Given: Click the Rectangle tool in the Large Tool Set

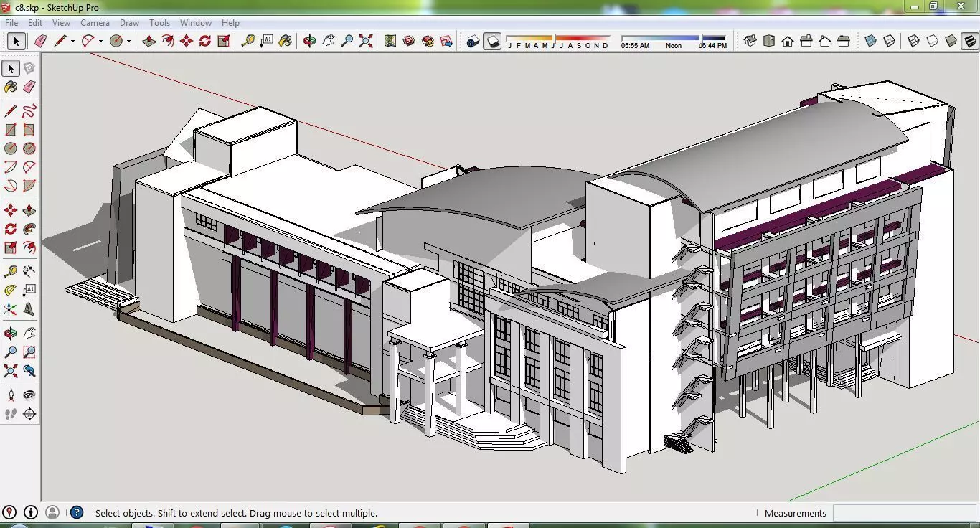Looking at the screenshot, I should [x=10, y=130].
